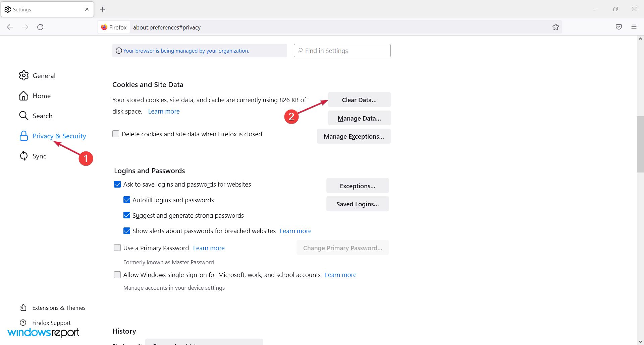The height and width of the screenshot is (345, 644).
Task: Go back using the back arrow
Action: (10, 27)
